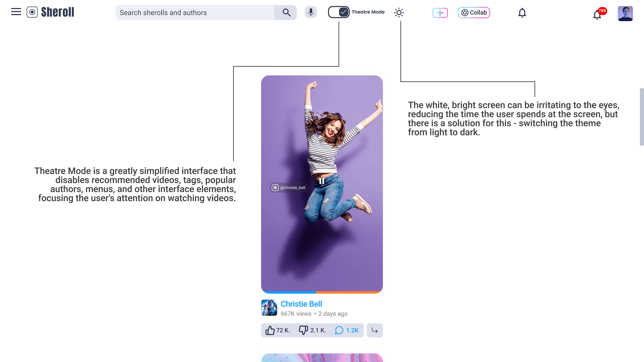
Task: Open the Christie Bell author link
Action: pos(301,304)
